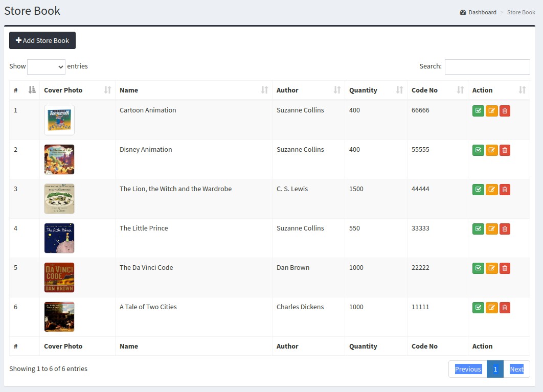Click inside the Search field
543x392 pixels.
pos(487,66)
